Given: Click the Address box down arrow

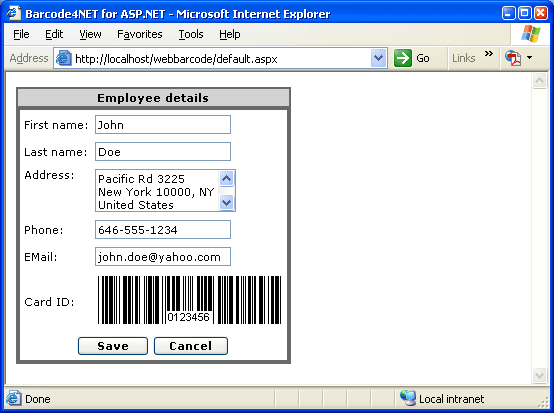Looking at the screenshot, I should (x=226, y=203).
